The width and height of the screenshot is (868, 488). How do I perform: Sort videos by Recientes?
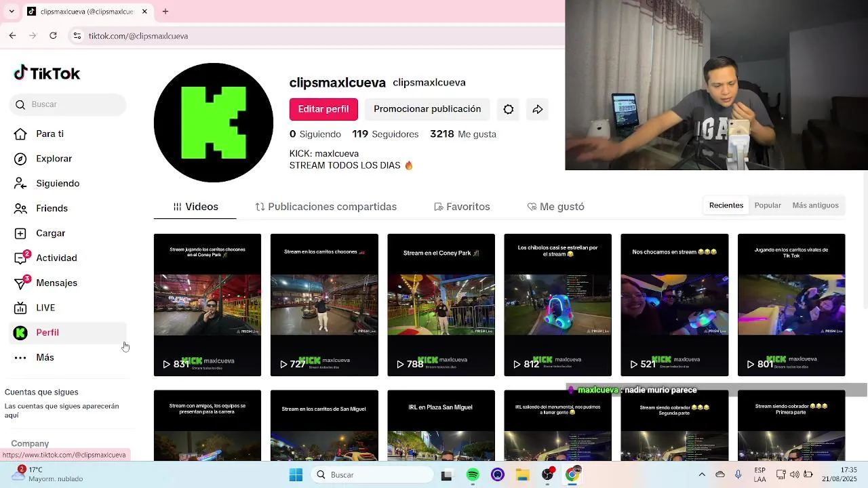point(726,205)
